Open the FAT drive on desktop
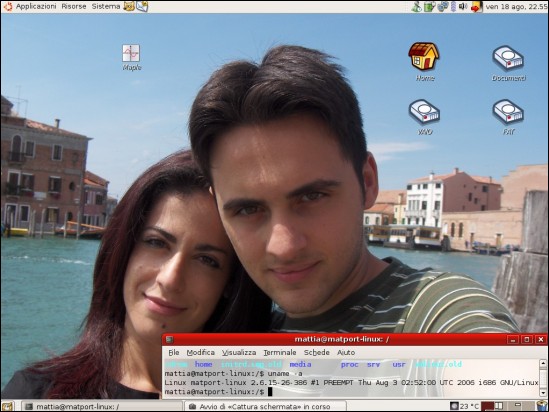The height and width of the screenshot is (412, 549). pos(508,117)
